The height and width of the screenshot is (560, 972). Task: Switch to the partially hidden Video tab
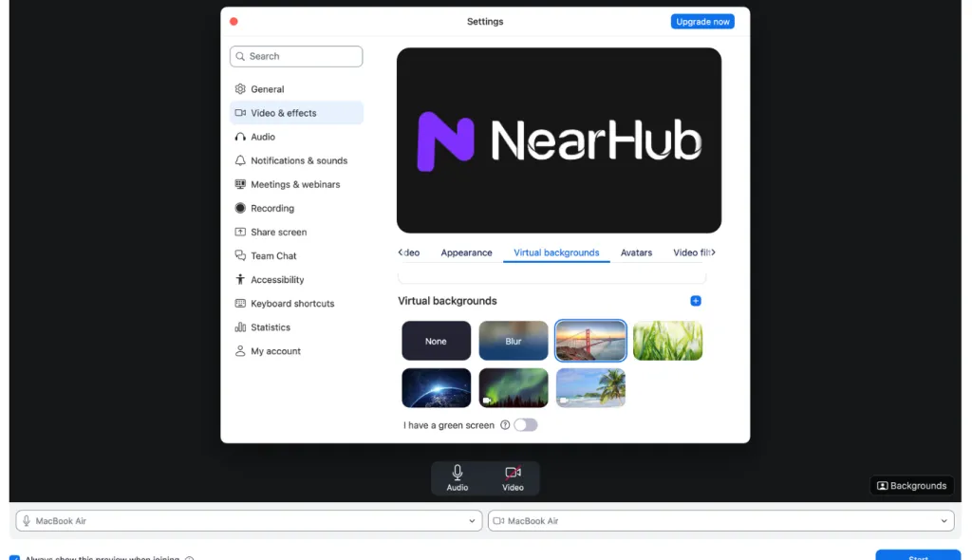pyautogui.click(x=410, y=252)
